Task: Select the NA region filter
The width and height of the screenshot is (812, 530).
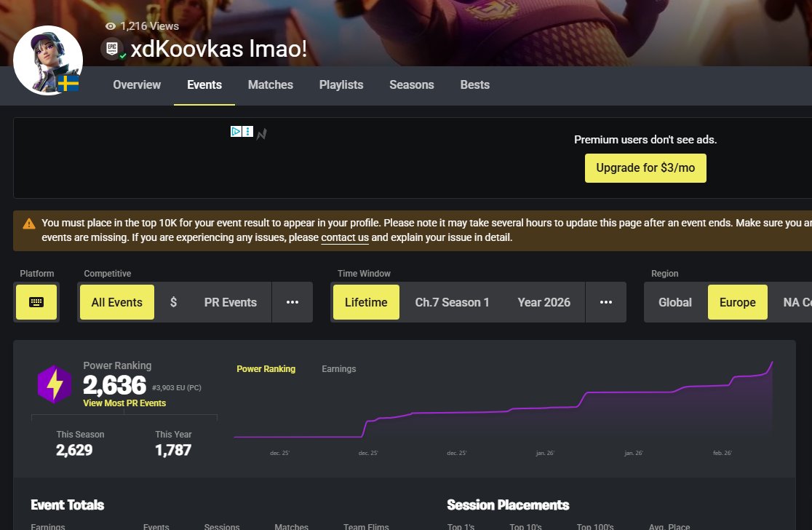Action: pyautogui.click(x=797, y=302)
